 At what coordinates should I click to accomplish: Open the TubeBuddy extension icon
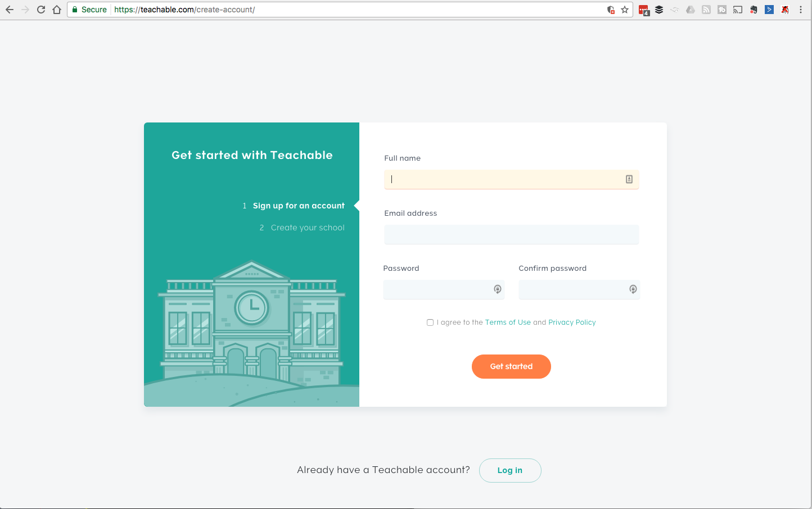[x=722, y=10]
